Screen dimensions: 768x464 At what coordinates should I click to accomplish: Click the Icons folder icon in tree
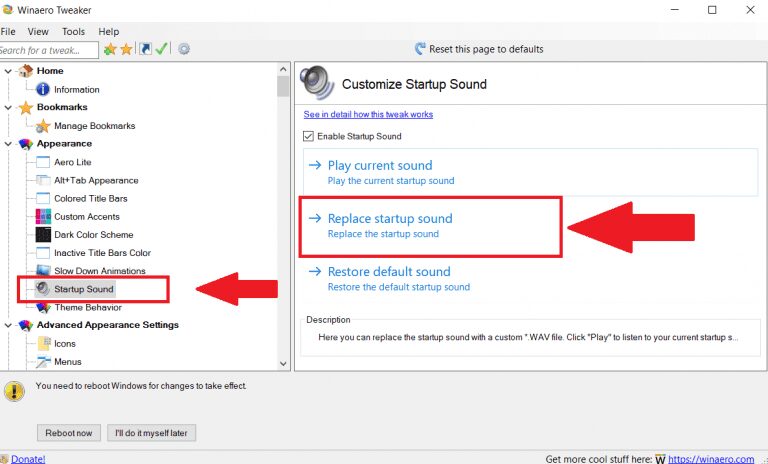(x=44, y=343)
